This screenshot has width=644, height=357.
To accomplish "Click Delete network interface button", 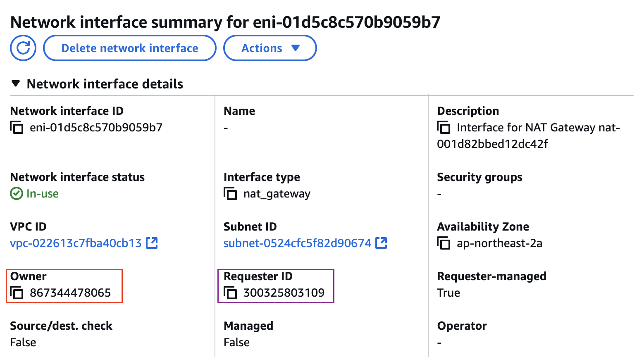I will [130, 48].
